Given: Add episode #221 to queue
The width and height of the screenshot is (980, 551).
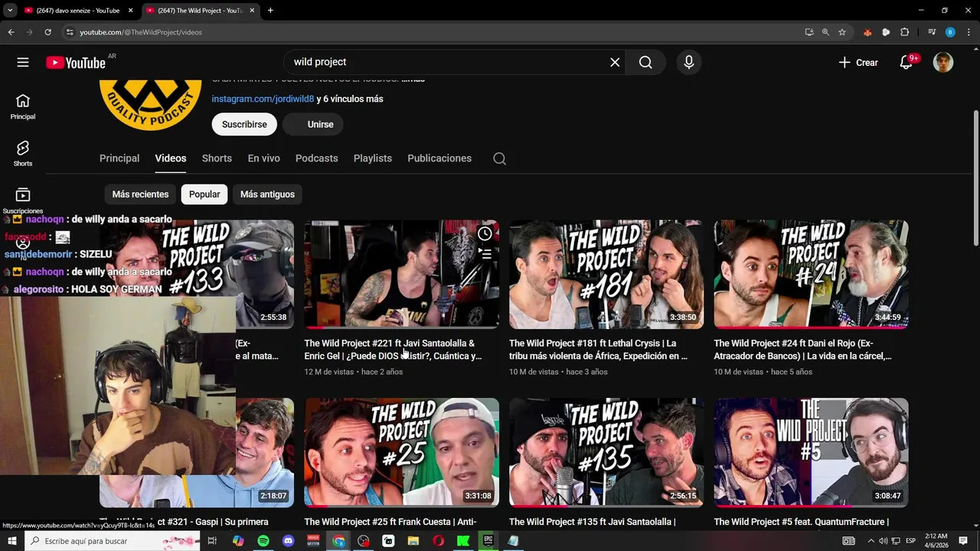Looking at the screenshot, I should point(485,253).
